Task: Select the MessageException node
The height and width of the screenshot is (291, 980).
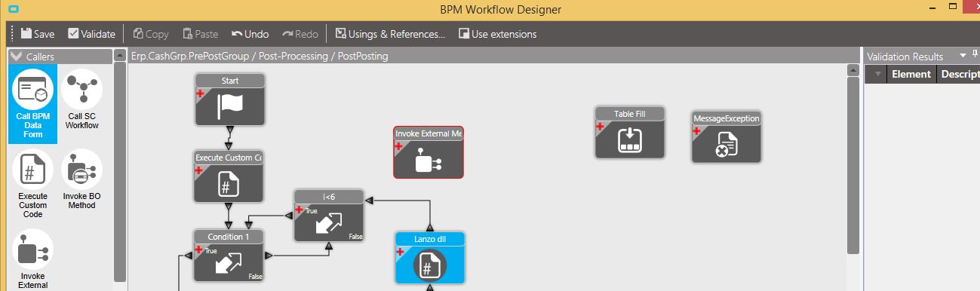Action: (726, 137)
